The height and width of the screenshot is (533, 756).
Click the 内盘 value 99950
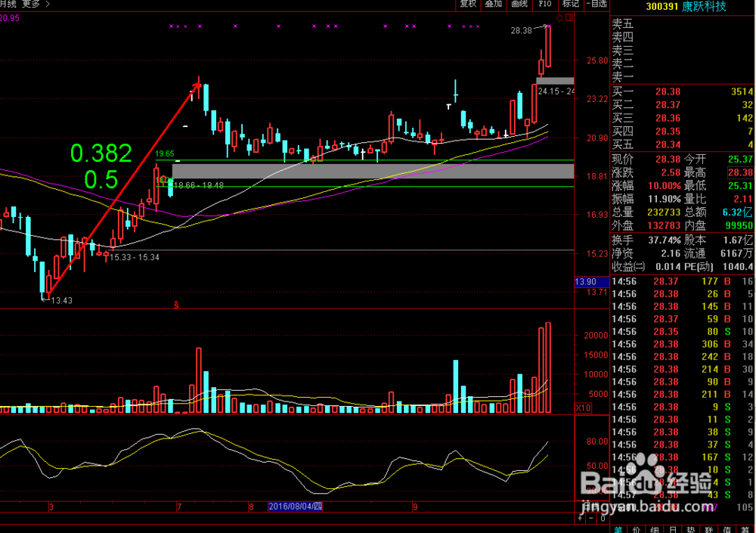click(739, 226)
